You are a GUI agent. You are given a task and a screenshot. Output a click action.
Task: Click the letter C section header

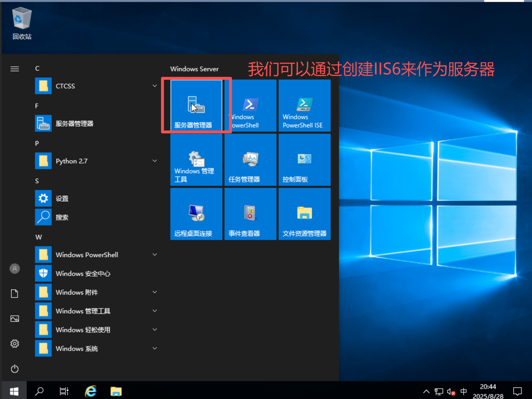point(37,68)
